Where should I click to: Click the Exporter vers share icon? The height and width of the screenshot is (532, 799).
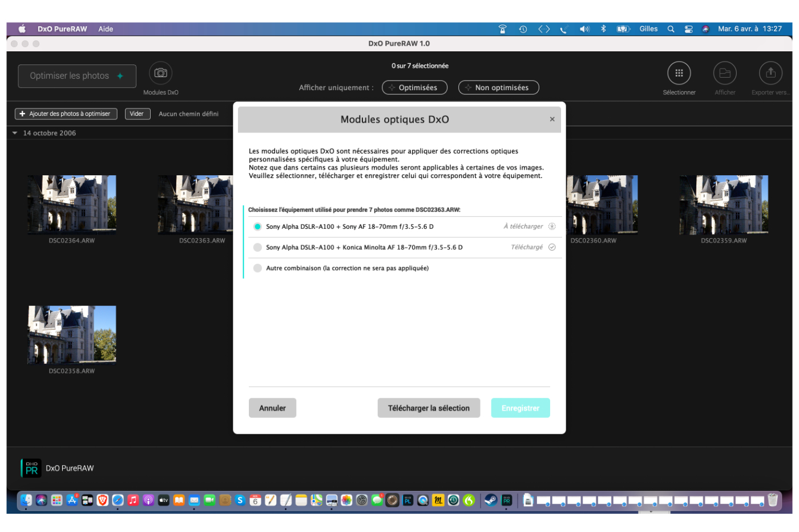[770, 73]
